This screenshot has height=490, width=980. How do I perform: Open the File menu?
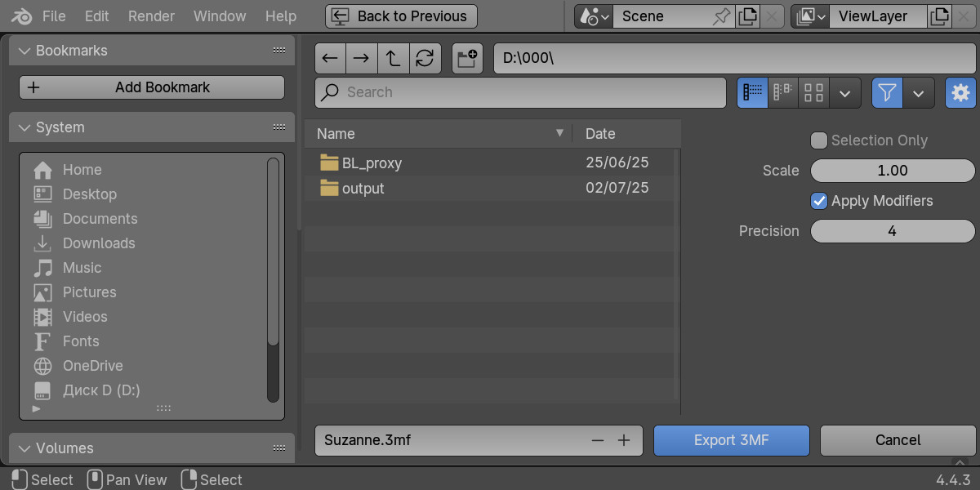click(54, 16)
